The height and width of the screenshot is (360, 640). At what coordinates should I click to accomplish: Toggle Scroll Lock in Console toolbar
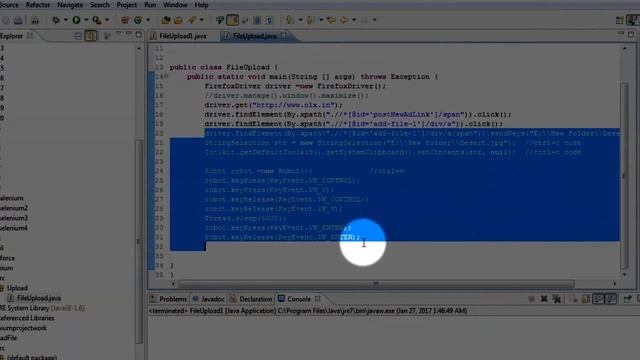pos(586,299)
